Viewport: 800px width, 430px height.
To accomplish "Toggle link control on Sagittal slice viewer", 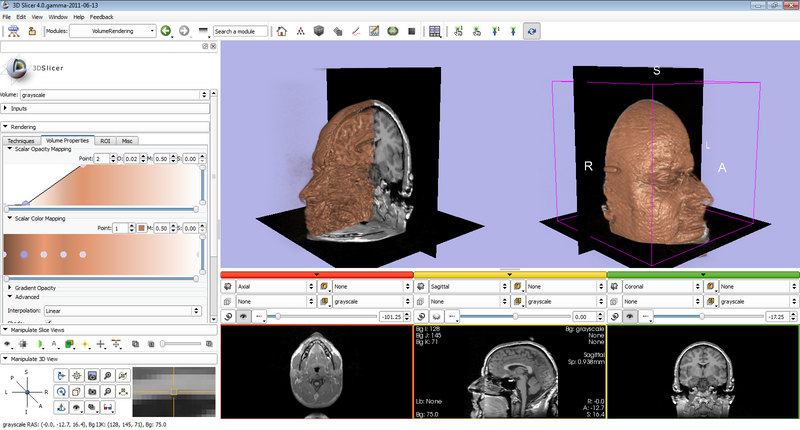I will (x=421, y=317).
